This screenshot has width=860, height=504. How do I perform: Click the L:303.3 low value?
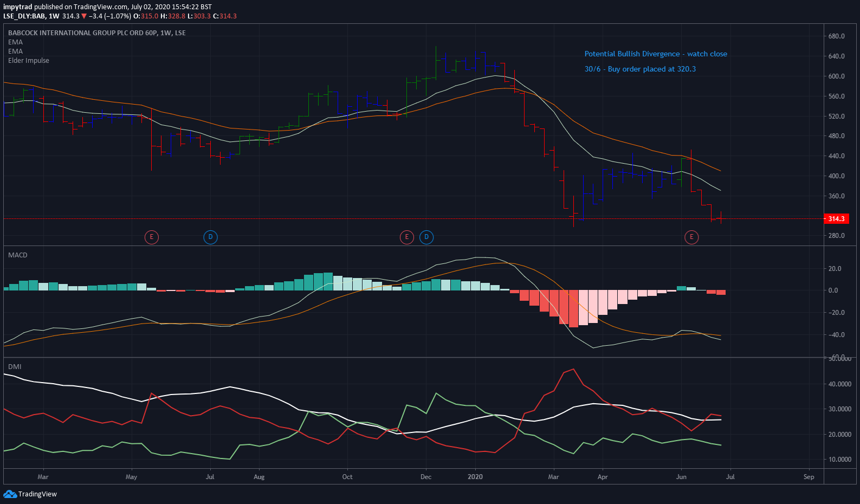tap(199, 16)
